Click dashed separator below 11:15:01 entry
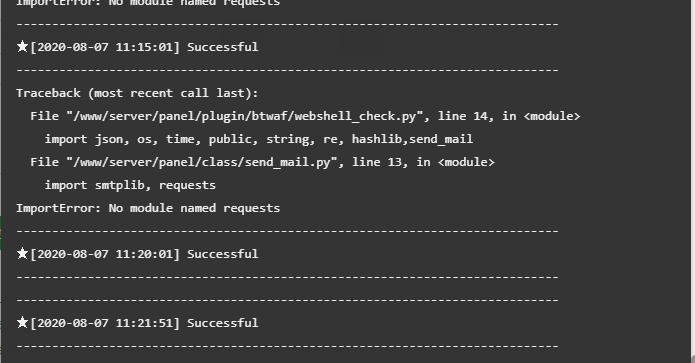This screenshot has width=695, height=363. point(287,70)
